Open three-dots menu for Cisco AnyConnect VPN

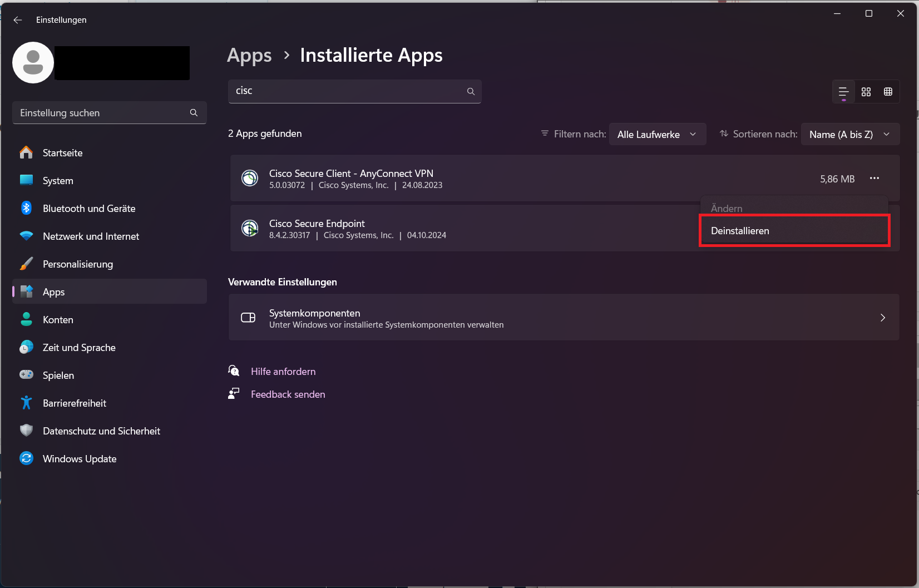coord(874,179)
